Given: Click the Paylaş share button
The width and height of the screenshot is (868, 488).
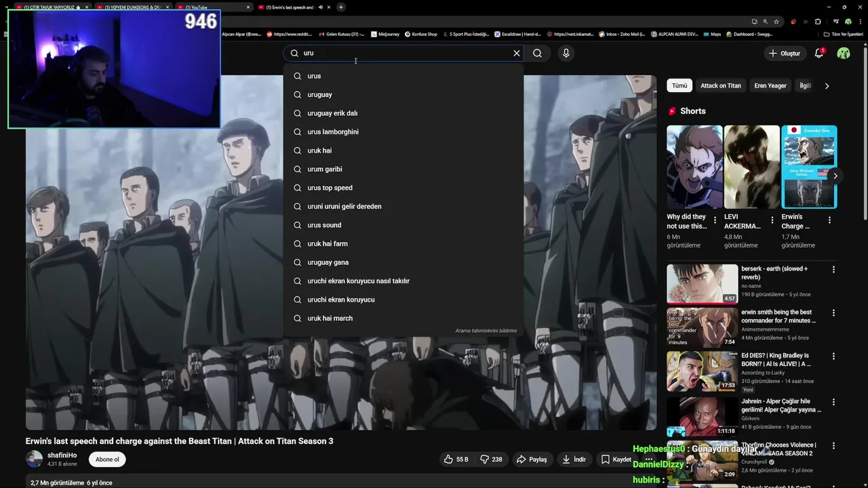Looking at the screenshot, I should coord(532,460).
